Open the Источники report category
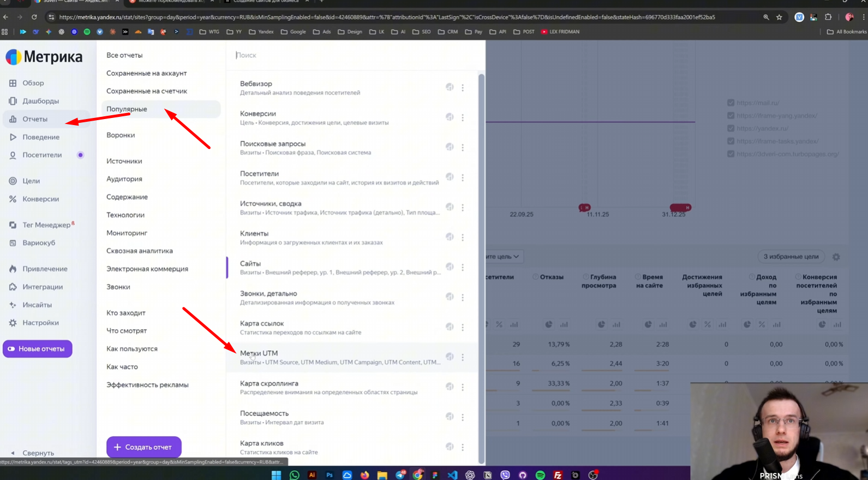Image resolution: width=868 pixels, height=480 pixels. (124, 161)
